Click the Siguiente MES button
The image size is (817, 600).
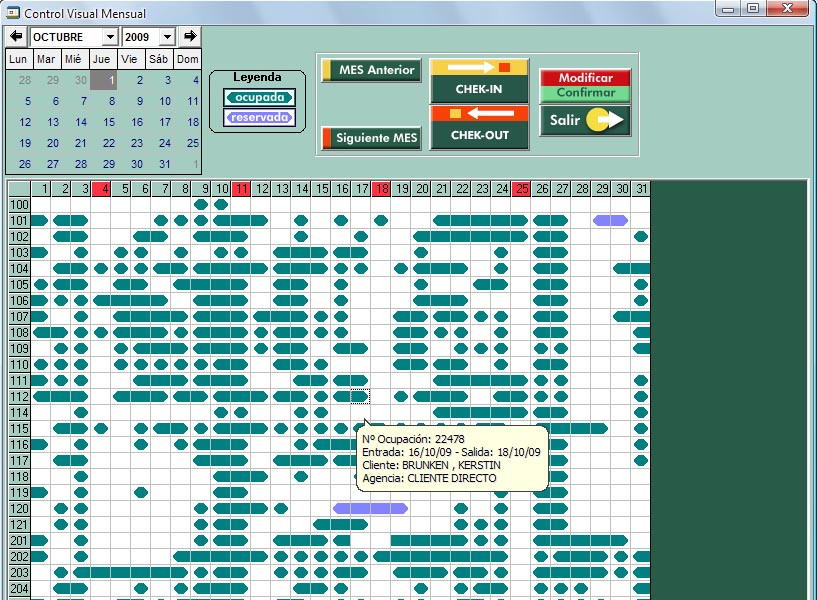pyautogui.click(x=372, y=138)
